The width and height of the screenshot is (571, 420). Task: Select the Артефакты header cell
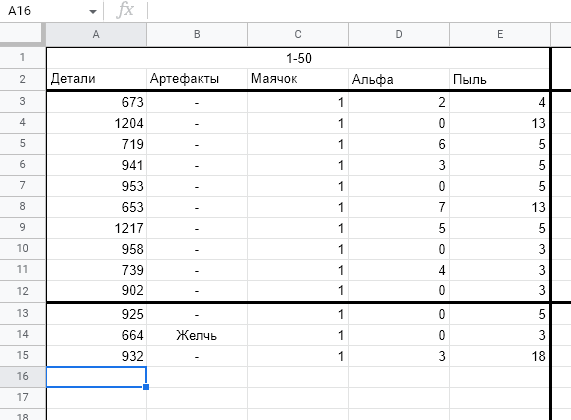pyautogui.click(x=197, y=79)
